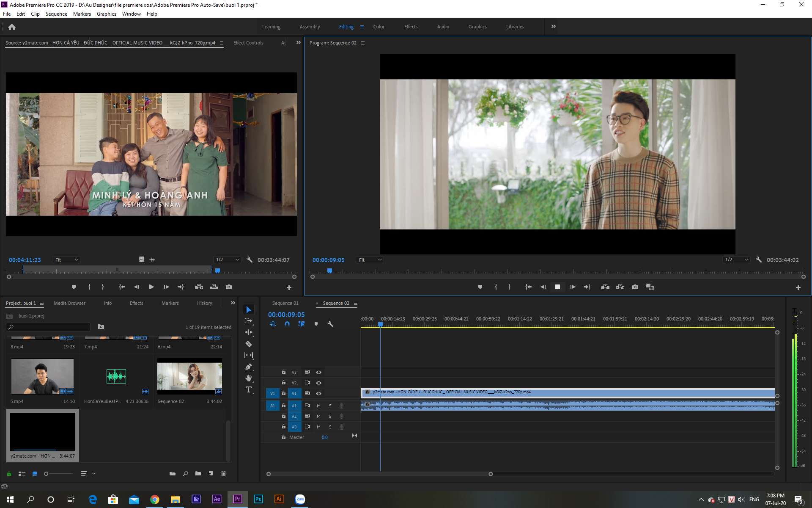Screen dimensions: 812x508
Task: Select the Pen tool
Action: pos(249,367)
